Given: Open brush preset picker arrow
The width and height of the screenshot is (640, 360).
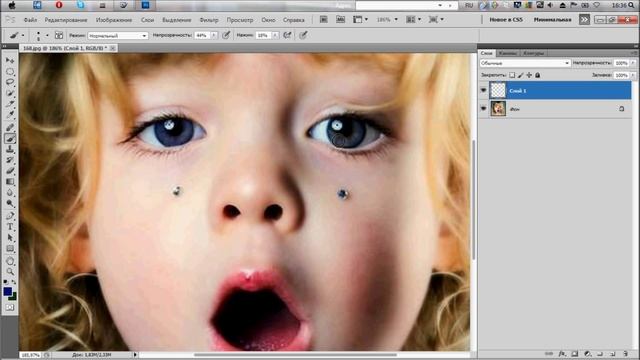Looking at the screenshot, I should tap(47, 36).
